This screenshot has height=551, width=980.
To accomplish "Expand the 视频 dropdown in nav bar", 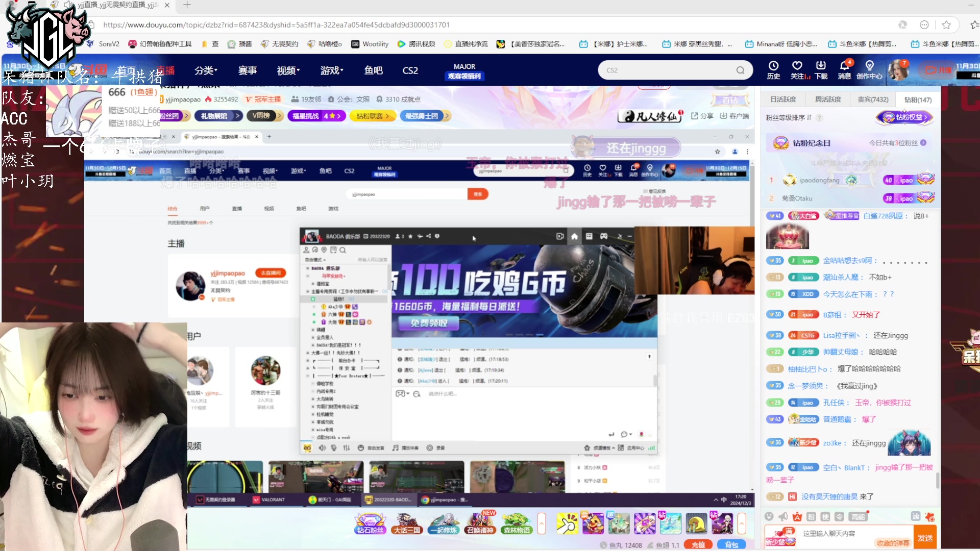I will click(x=288, y=70).
